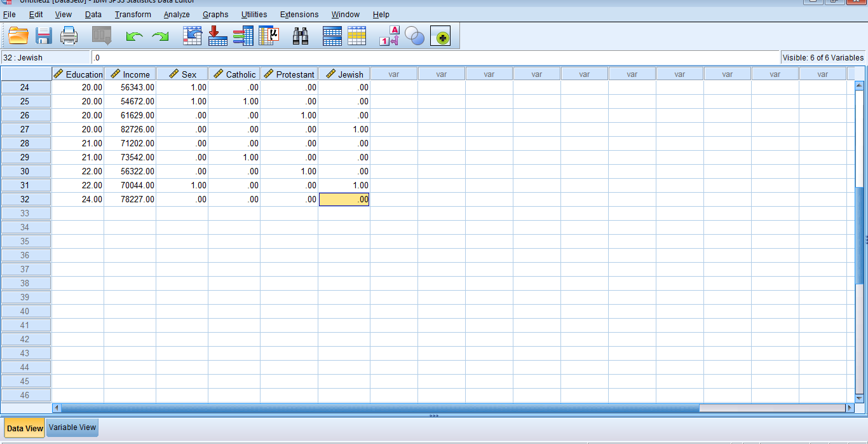Select the Sex column header
Viewport: 868px width, 444px height.
182,74
